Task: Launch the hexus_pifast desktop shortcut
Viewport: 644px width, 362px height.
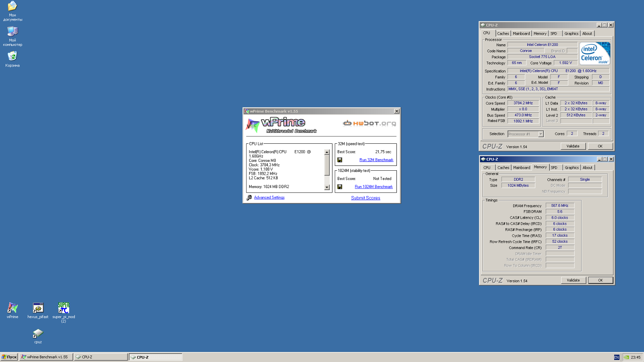Action: [x=38, y=310]
